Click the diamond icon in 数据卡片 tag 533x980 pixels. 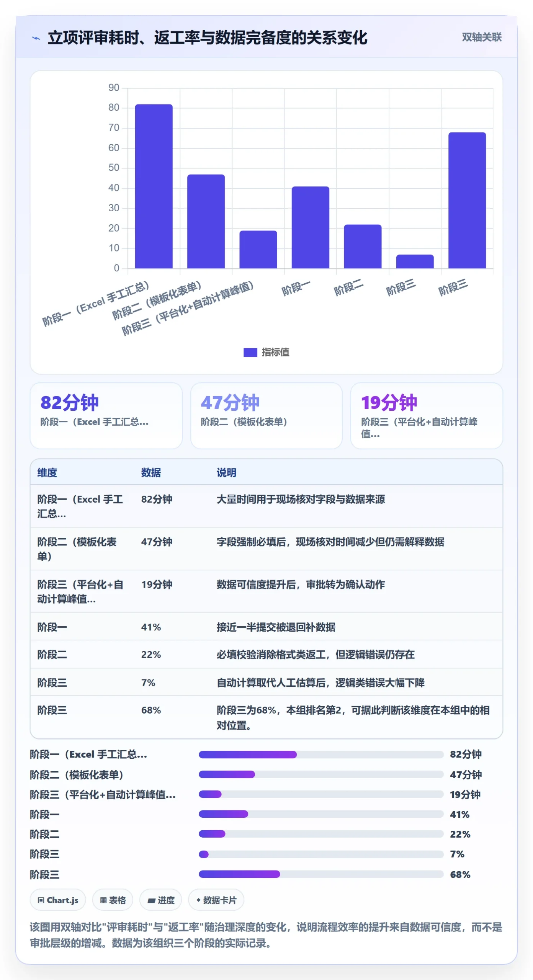198,900
